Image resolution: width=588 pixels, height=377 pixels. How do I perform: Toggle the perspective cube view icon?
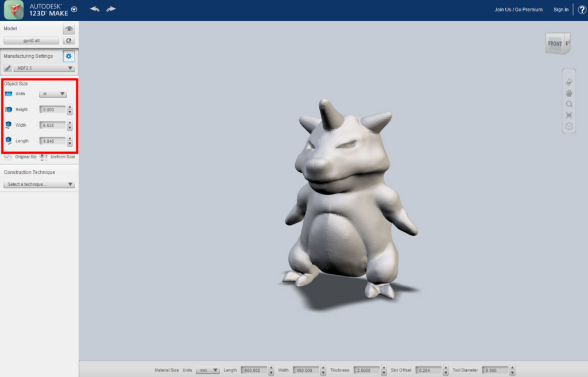pyautogui.click(x=569, y=126)
